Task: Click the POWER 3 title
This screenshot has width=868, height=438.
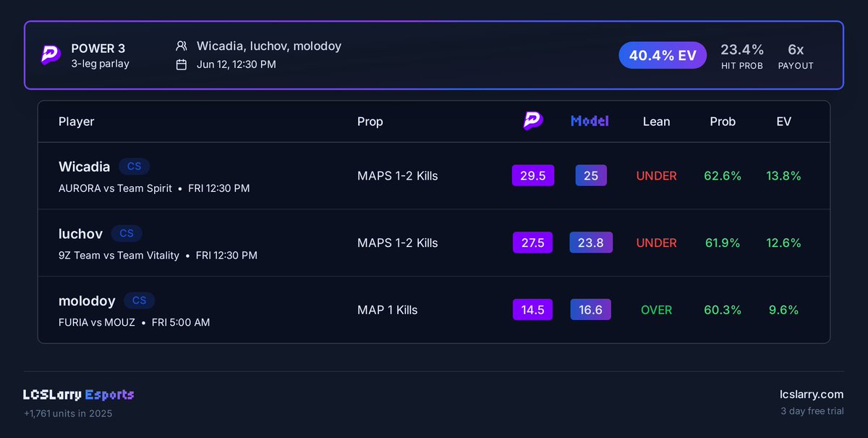Action: coord(98,49)
